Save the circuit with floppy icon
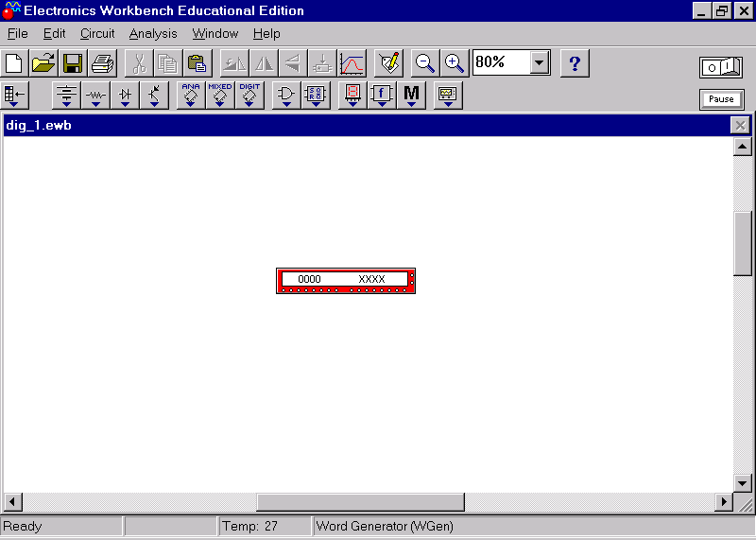Viewport: 756px width, 540px height. coord(73,63)
